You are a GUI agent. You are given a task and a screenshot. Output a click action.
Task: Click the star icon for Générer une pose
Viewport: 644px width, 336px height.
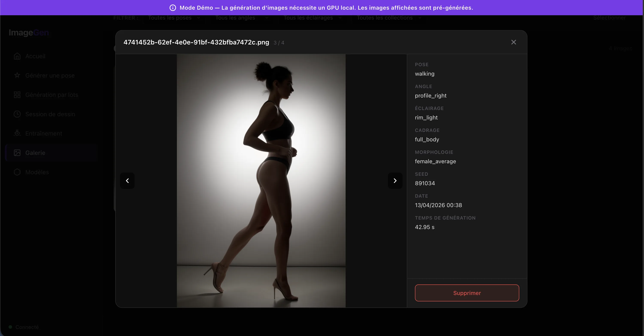pyautogui.click(x=17, y=75)
